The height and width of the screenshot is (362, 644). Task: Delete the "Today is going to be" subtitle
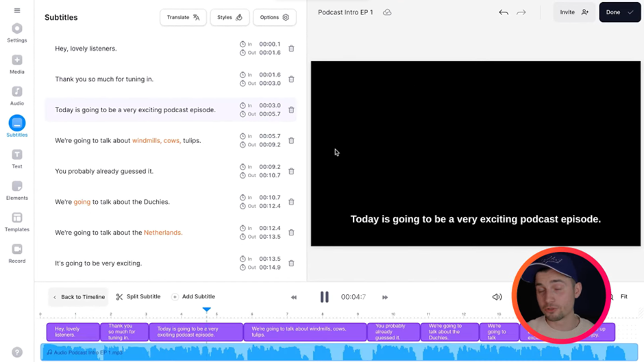click(291, 109)
